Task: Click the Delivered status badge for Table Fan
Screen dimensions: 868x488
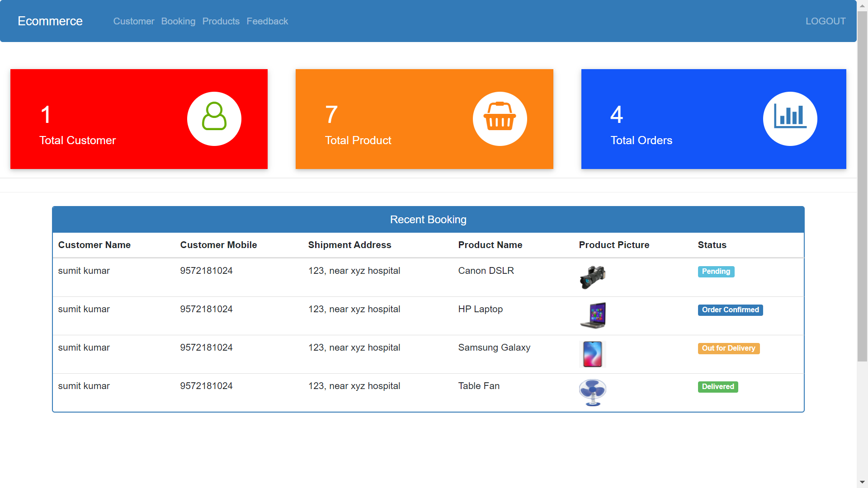Action: [718, 386]
